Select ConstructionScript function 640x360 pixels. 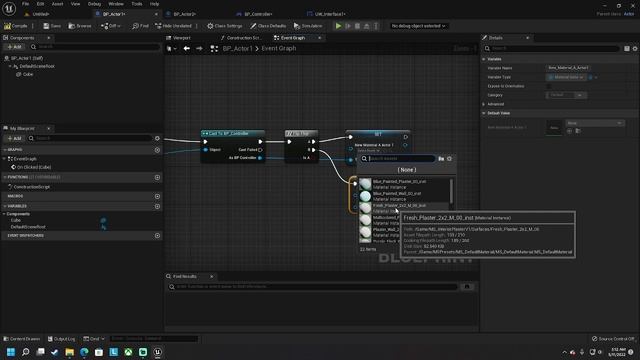(x=32, y=187)
